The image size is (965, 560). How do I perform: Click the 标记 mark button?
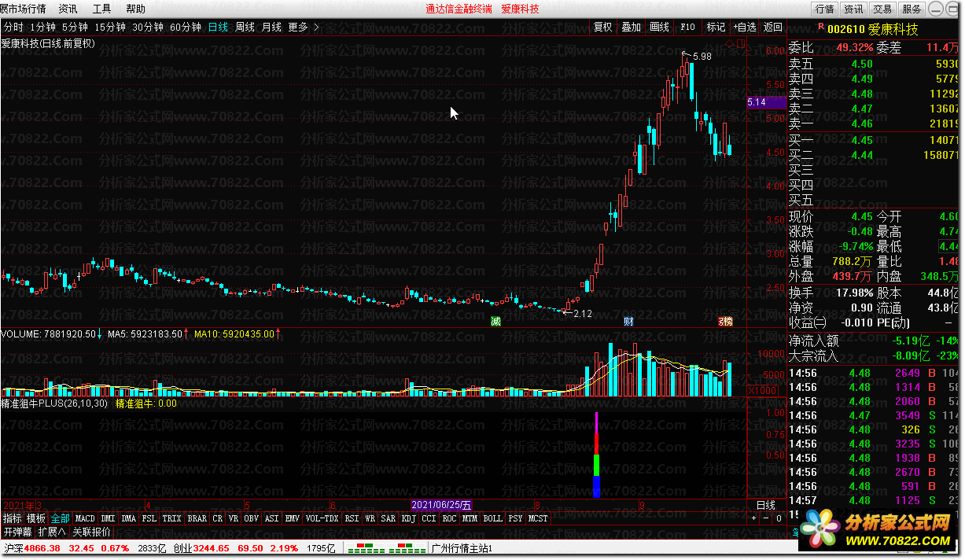716,27
